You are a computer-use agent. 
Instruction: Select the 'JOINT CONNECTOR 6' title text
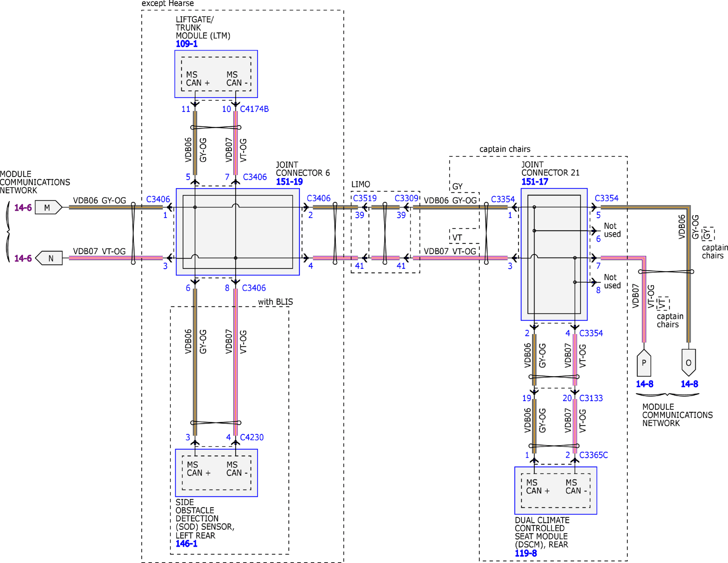(x=303, y=169)
